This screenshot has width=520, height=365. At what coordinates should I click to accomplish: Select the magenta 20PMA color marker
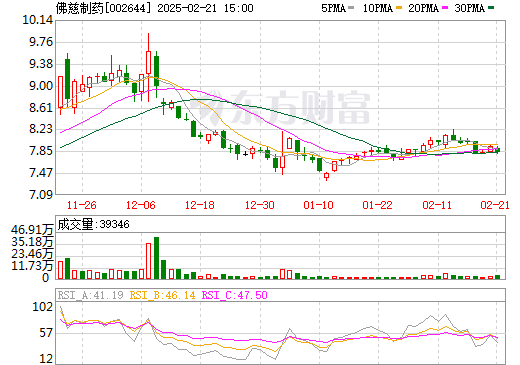click(x=444, y=8)
